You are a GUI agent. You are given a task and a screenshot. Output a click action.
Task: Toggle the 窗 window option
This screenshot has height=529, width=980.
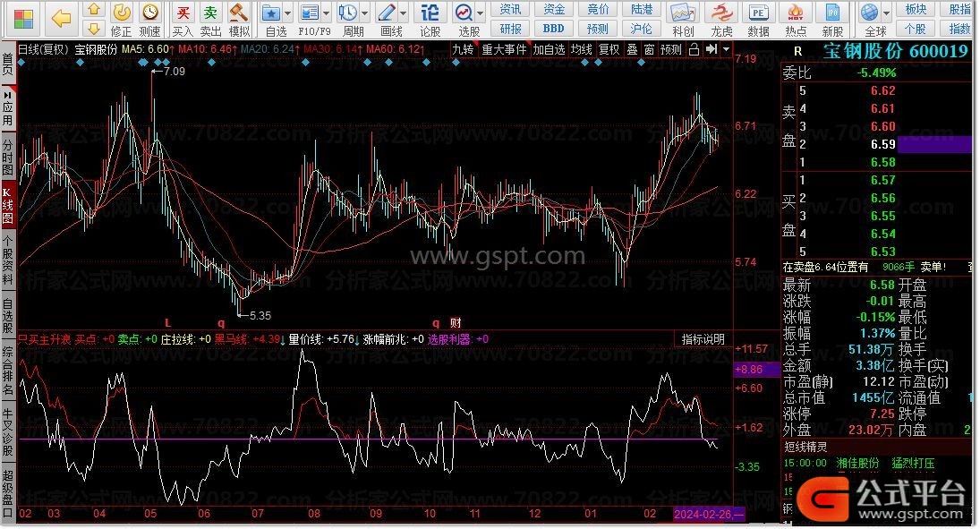coord(650,49)
